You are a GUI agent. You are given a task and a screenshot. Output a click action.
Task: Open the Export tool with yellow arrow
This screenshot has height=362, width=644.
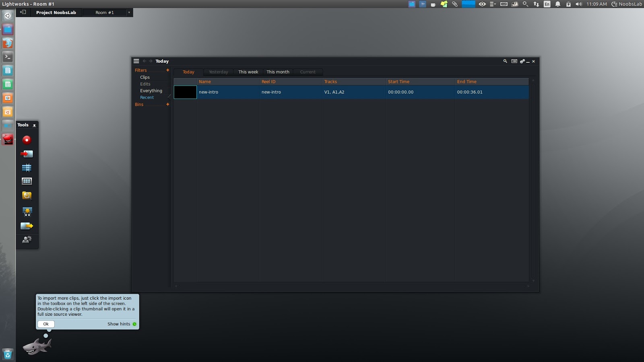[27, 226]
